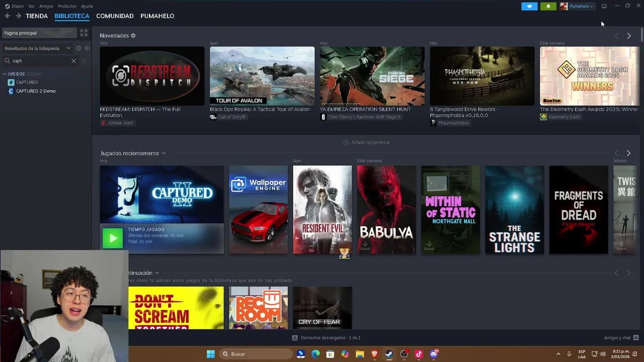Open REDSTREAM: DISPATCH news thumbnail

(x=152, y=76)
